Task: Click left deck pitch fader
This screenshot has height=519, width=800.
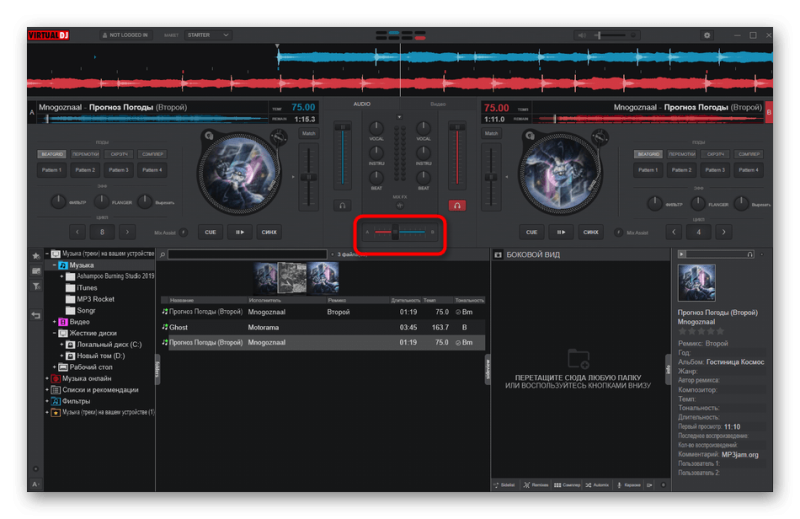Action: 308,177
